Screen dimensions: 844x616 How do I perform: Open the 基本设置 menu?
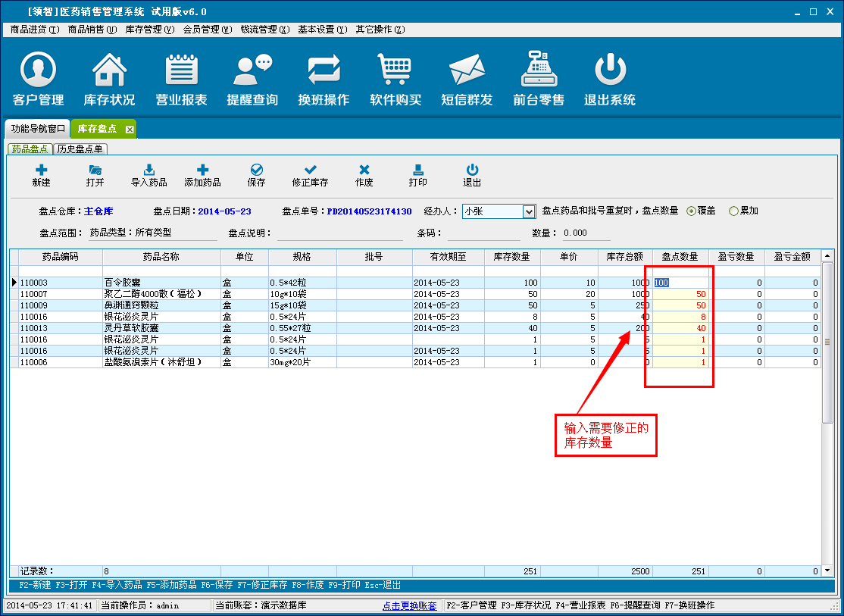tap(322, 30)
